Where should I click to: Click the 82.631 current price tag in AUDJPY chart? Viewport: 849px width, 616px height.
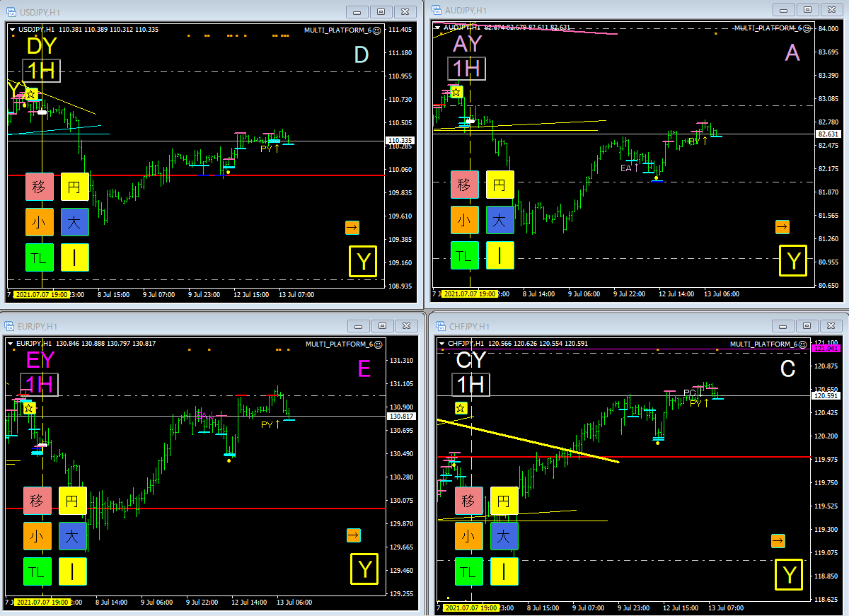coord(827,134)
